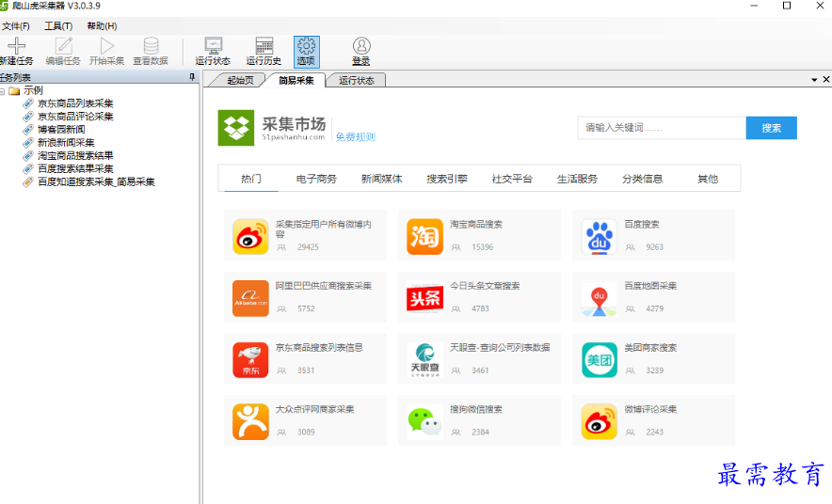
Task: Open the 帮助(H) menu
Action: pos(102,26)
